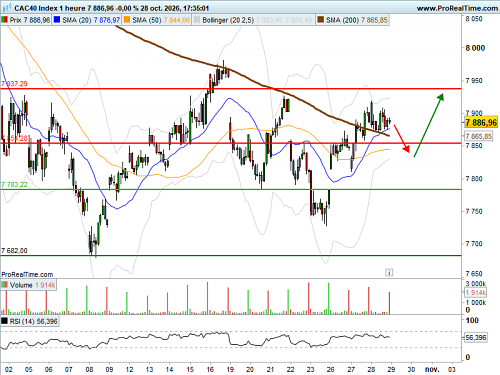Click the orange SMA (50) color swatch

[127, 20]
